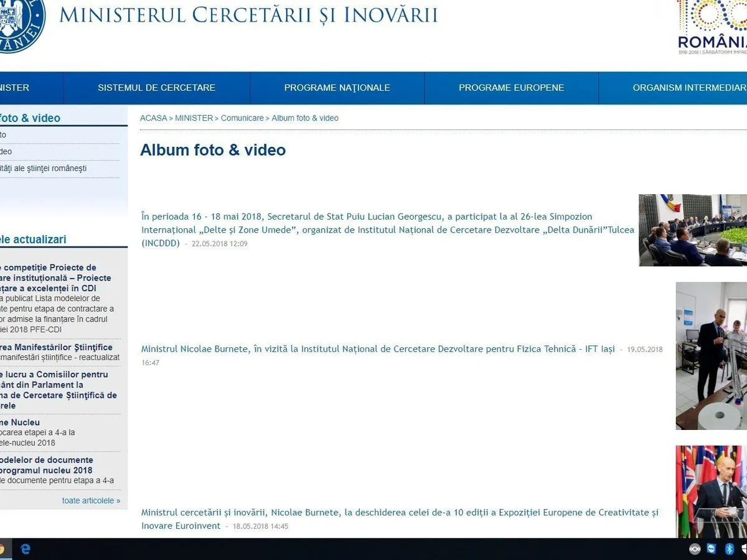Open the Euroinvent podium speech thumbnail
Viewport: 747px width, 560px height.
pos(711,492)
